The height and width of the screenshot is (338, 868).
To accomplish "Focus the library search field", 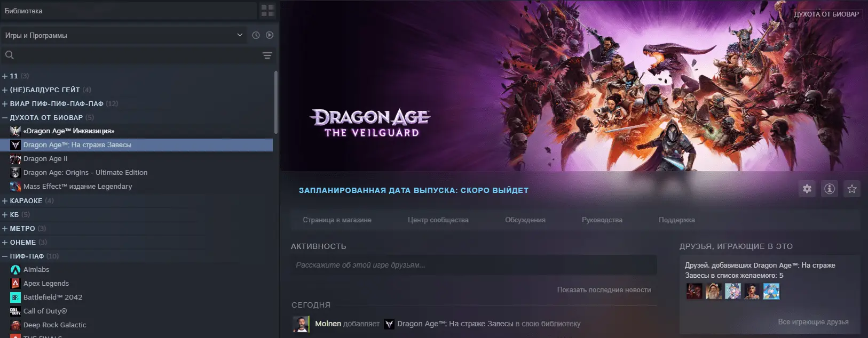I will pyautogui.click(x=130, y=55).
